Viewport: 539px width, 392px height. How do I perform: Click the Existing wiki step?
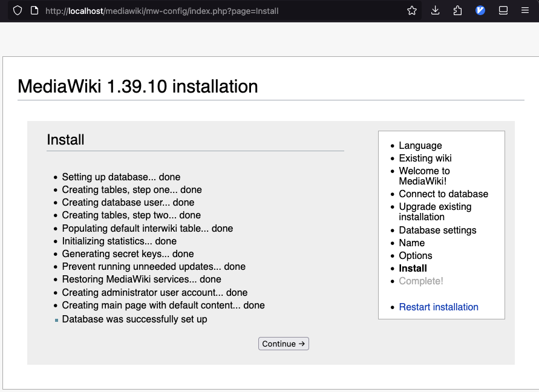(425, 158)
